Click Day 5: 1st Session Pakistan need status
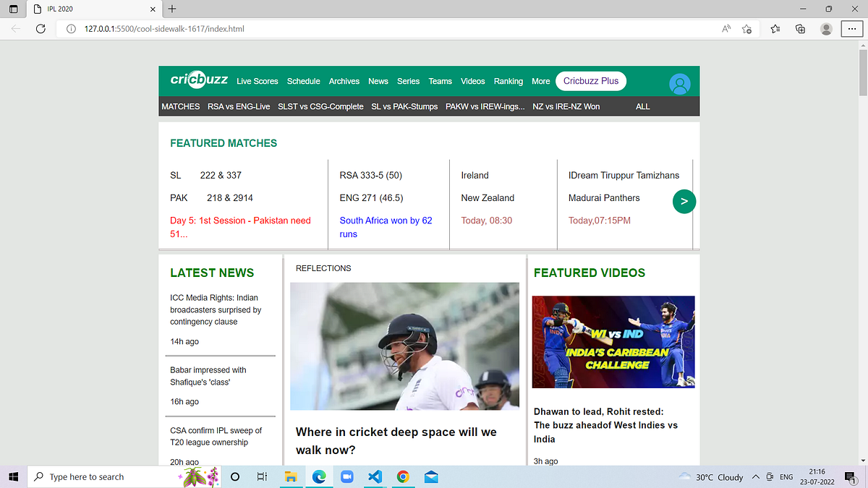868x488 pixels. click(241, 227)
